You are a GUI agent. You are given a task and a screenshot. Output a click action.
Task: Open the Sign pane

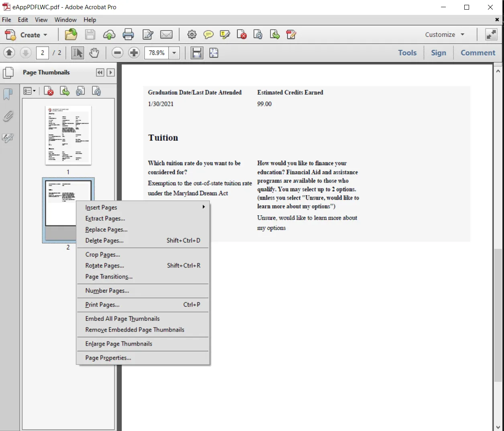438,53
